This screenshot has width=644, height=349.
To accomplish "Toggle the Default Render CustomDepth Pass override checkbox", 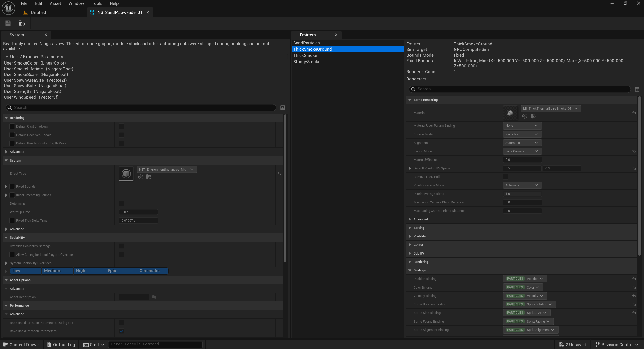I will [12, 143].
